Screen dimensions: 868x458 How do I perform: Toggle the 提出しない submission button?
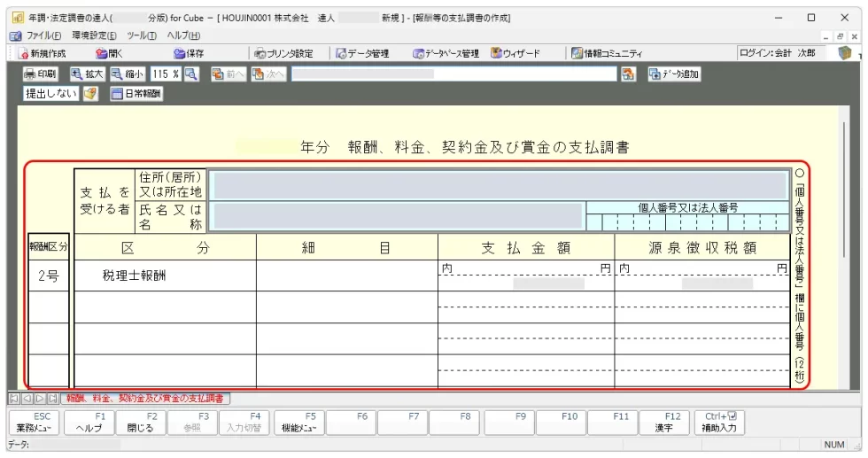point(50,94)
